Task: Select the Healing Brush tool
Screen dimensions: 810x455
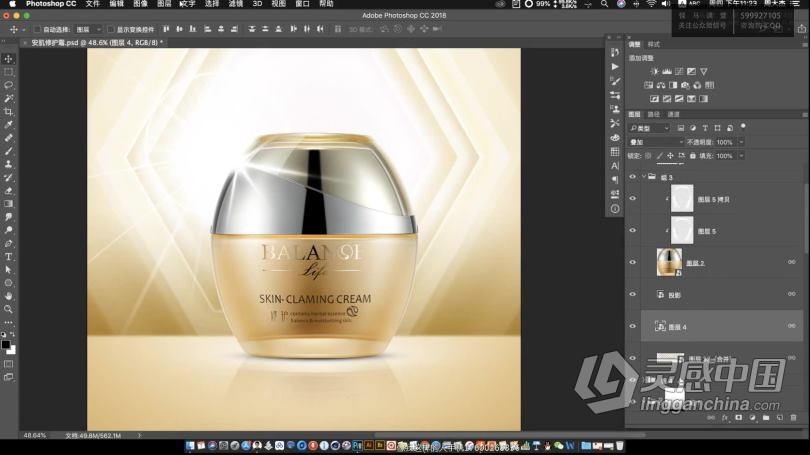Action: pyautogui.click(x=9, y=138)
